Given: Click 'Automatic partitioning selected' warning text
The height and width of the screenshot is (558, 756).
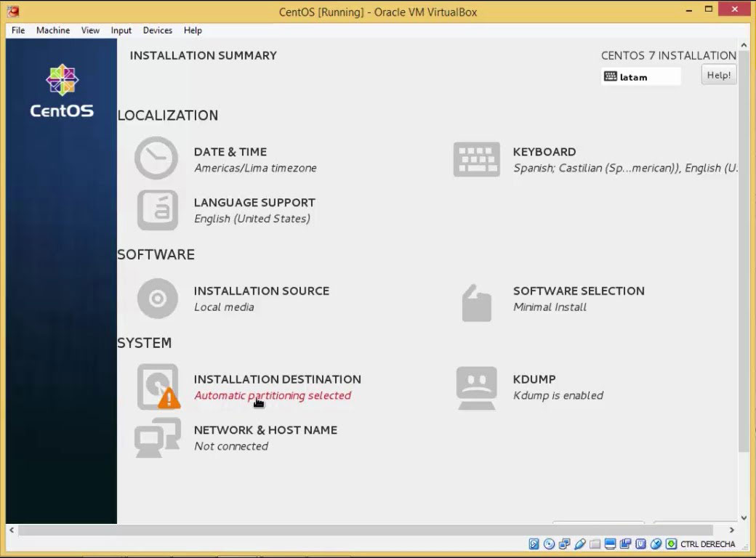Looking at the screenshot, I should (x=273, y=395).
